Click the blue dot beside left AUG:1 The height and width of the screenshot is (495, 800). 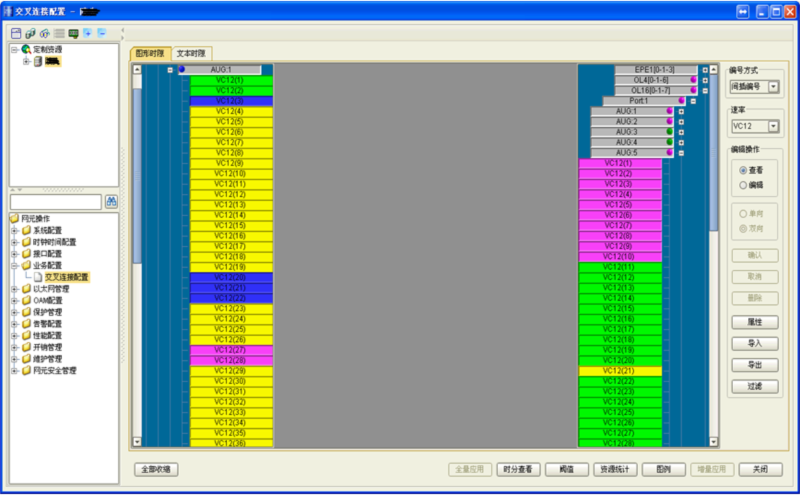182,70
